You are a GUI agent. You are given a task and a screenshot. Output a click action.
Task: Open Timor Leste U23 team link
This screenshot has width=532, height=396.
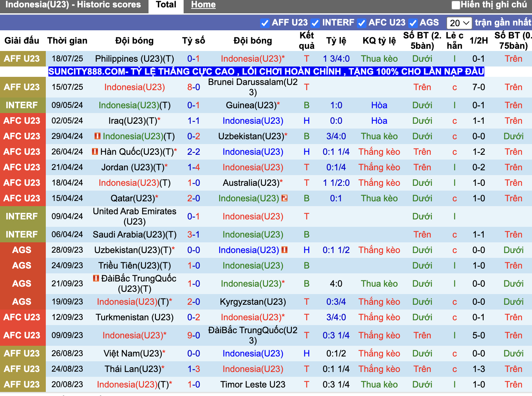(253, 385)
